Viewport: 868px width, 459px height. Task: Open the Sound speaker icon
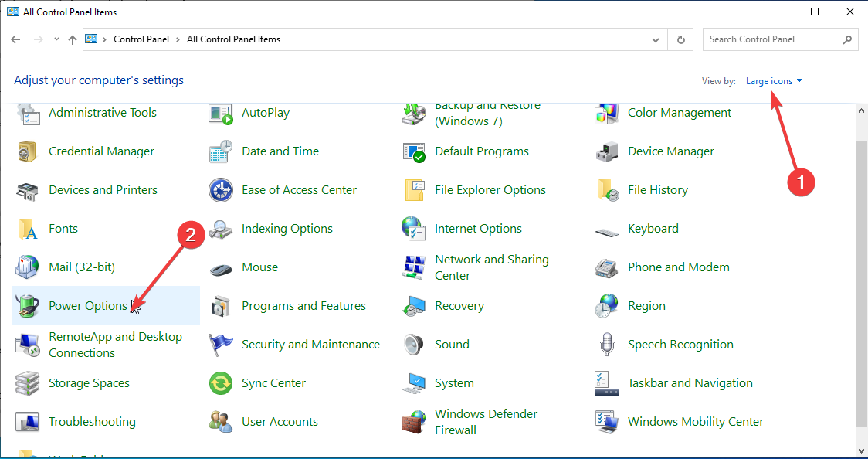click(413, 345)
